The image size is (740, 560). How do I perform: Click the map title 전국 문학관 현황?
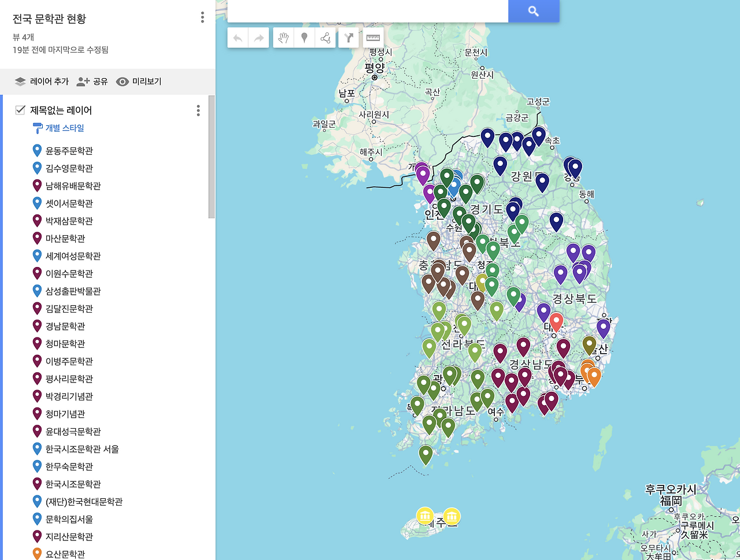point(50,18)
